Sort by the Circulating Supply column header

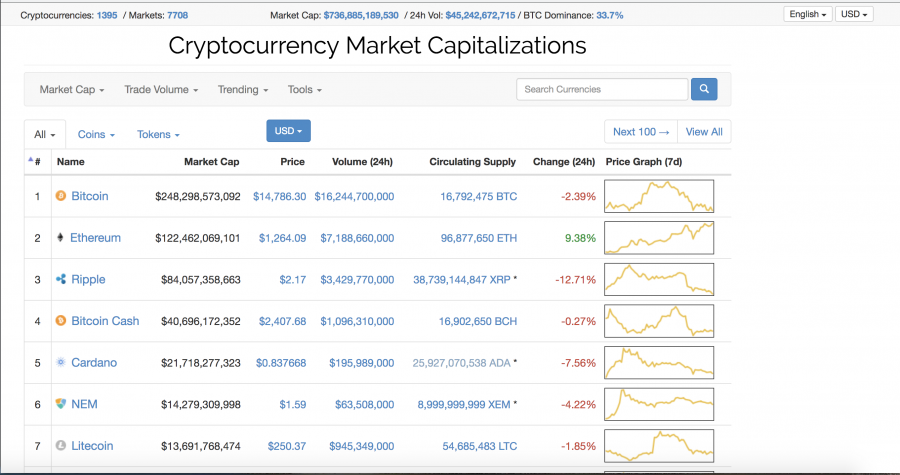click(x=472, y=162)
